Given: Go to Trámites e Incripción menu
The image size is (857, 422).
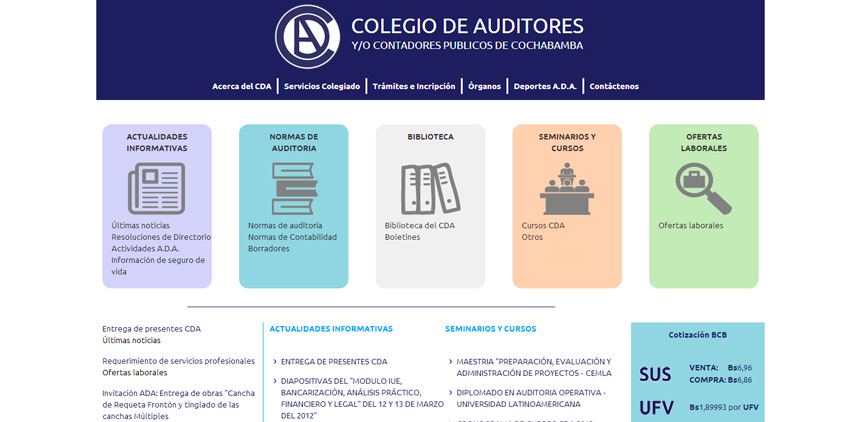Looking at the screenshot, I should (414, 86).
